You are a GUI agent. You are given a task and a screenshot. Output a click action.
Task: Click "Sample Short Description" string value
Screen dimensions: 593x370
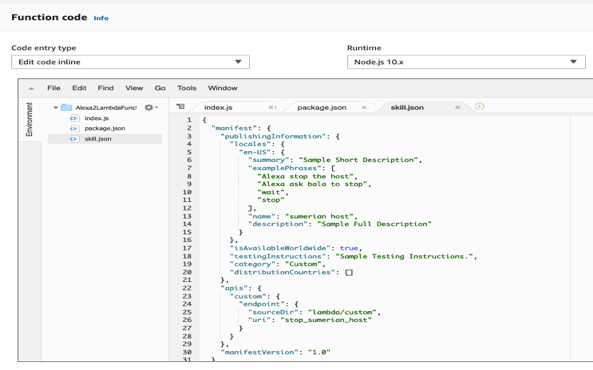click(358, 160)
